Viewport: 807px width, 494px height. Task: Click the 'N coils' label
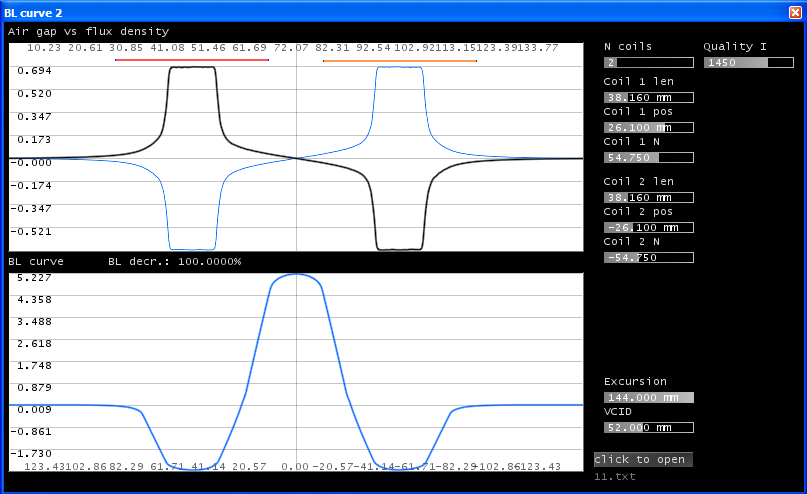(x=628, y=46)
